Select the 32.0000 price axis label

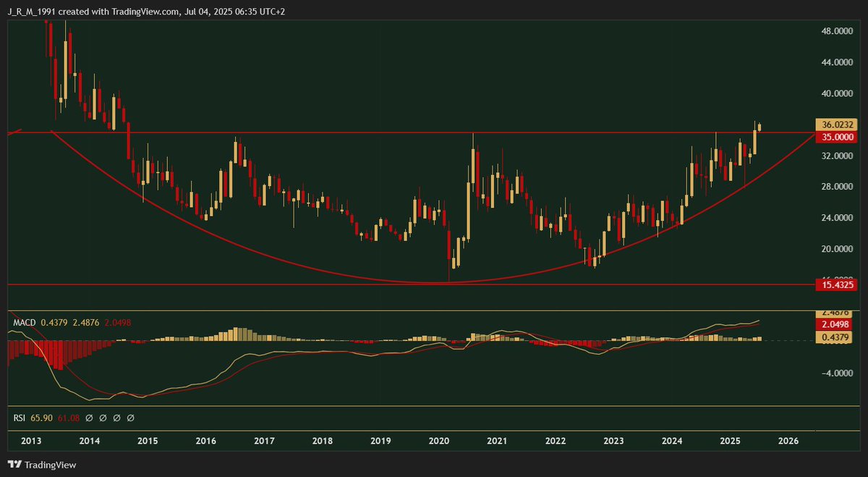(838, 156)
